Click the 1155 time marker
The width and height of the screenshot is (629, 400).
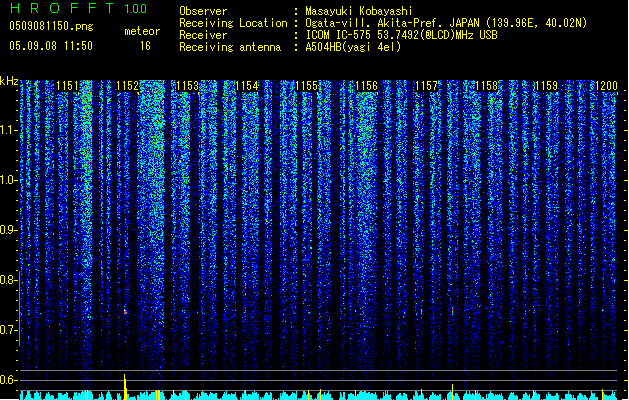tap(306, 86)
